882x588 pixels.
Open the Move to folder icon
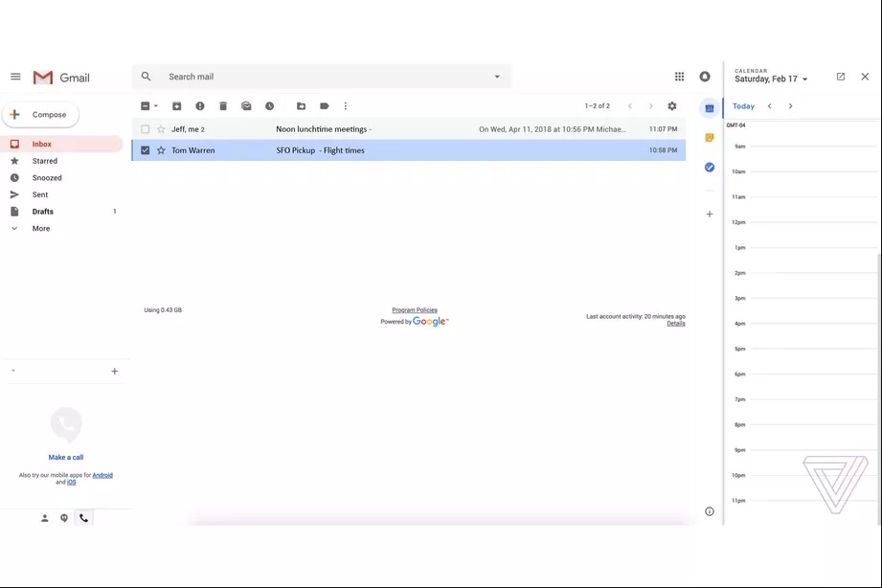301,106
